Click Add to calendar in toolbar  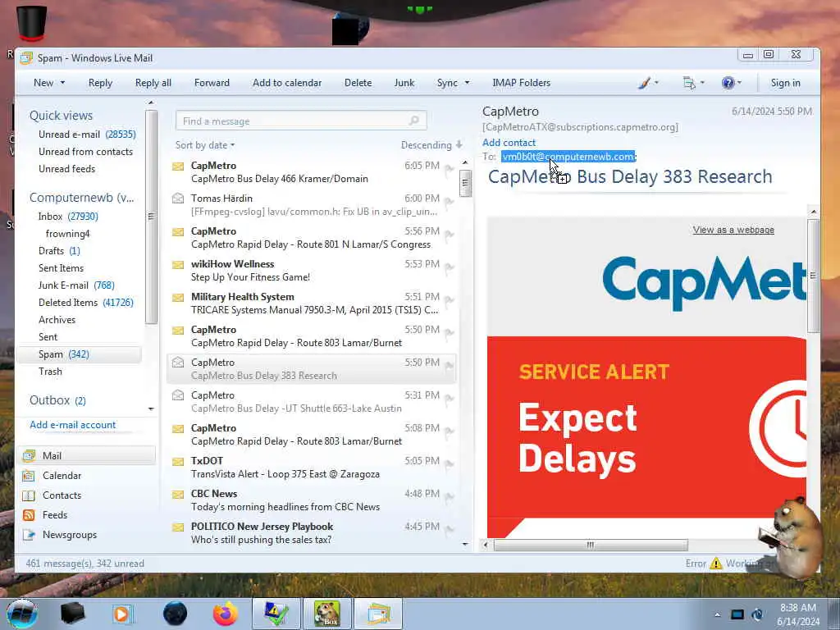pos(287,83)
